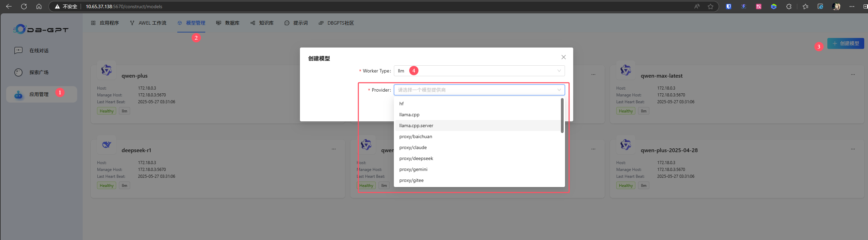
Task: Reload the page with refresh icon
Action: [24, 6]
